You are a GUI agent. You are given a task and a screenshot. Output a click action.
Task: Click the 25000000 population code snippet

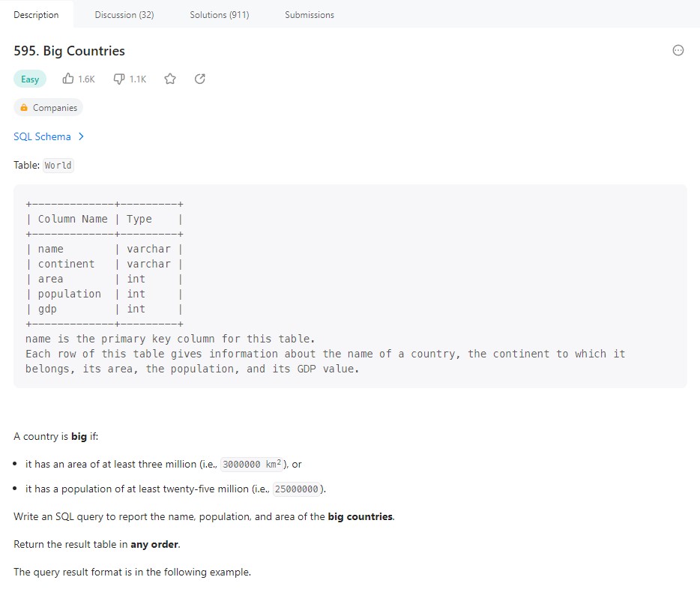298,489
